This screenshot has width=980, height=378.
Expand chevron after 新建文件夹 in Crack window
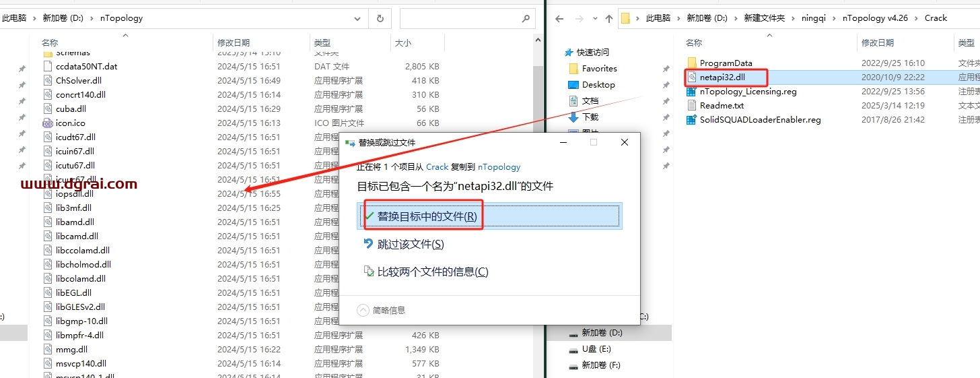tap(792, 18)
